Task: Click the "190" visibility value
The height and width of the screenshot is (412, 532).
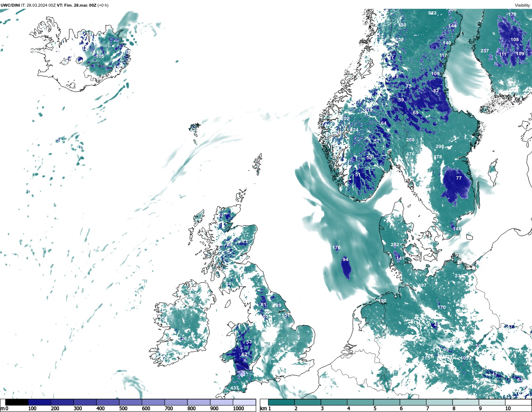Action: click(382, 301)
